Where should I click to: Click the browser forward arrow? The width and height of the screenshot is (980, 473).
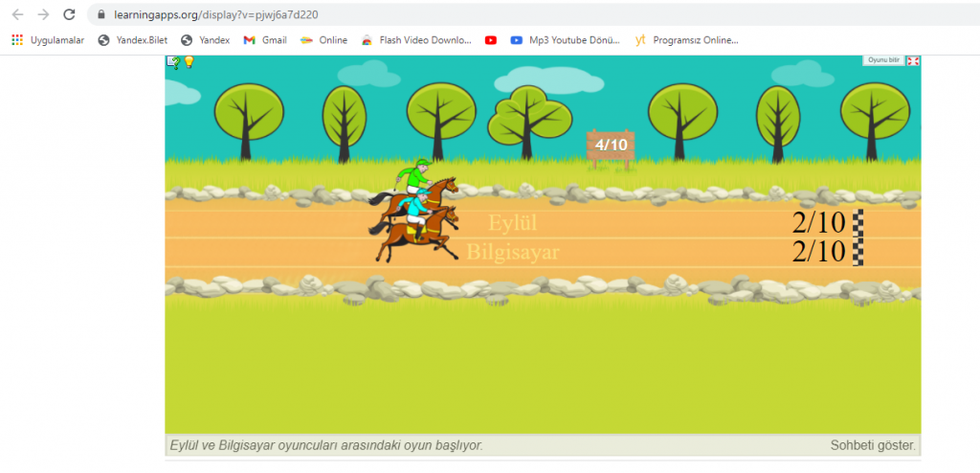[x=43, y=14]
